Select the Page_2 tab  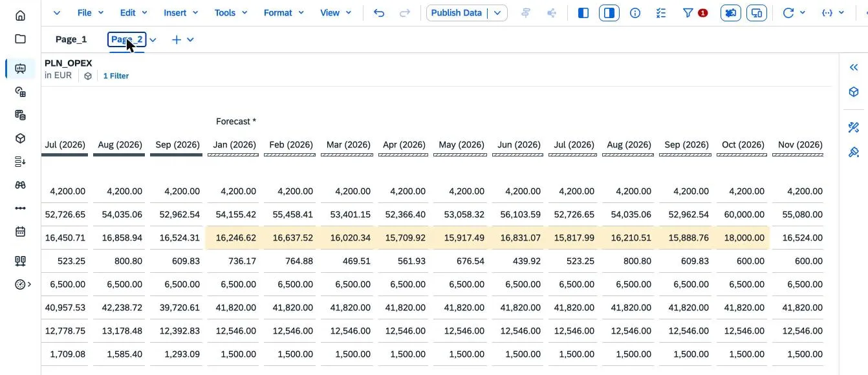127,39
